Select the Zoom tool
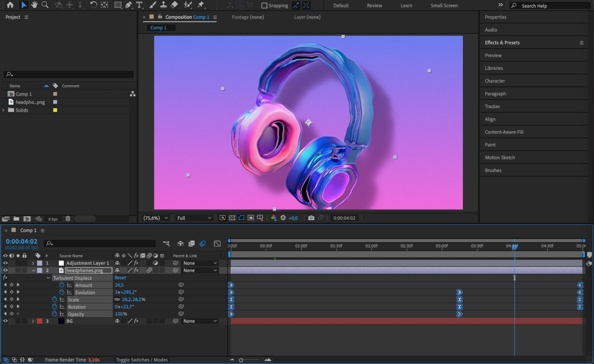This screenshot has width=594, height=364. (45, 5)
